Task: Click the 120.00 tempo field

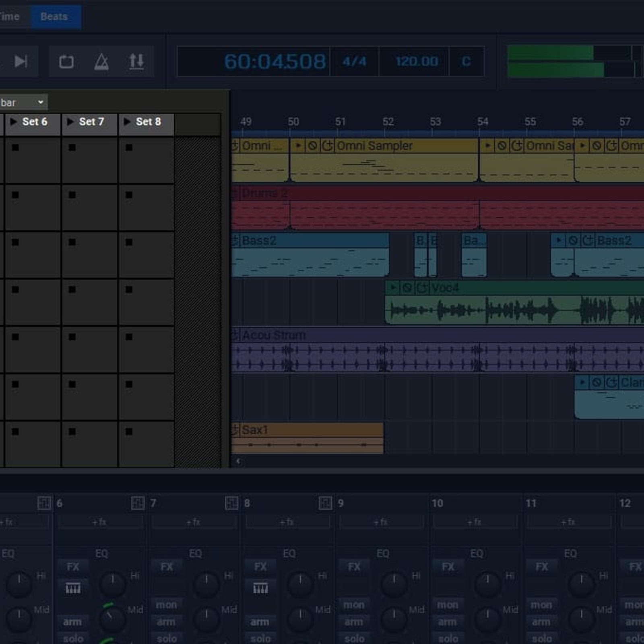Action: click(x=416, y=62)
